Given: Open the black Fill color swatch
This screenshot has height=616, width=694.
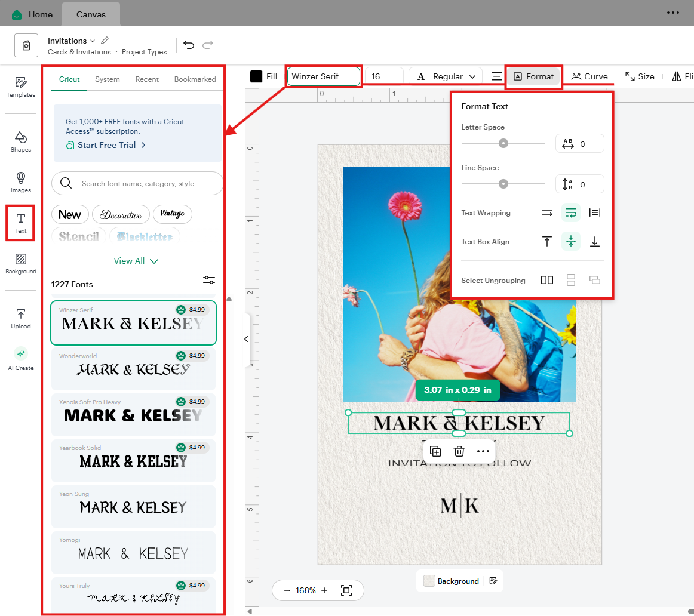Looking at the screenshot, I should 256,76.
